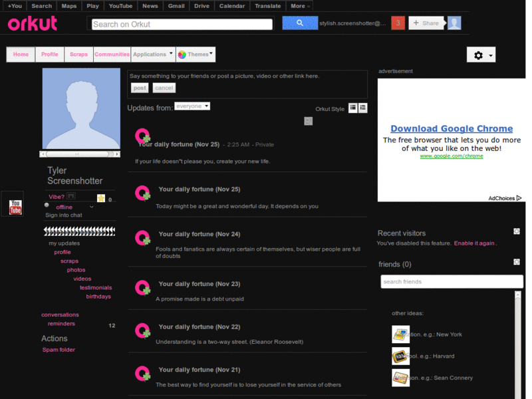
Task: Open the Spam folder link
Action: 59,350
